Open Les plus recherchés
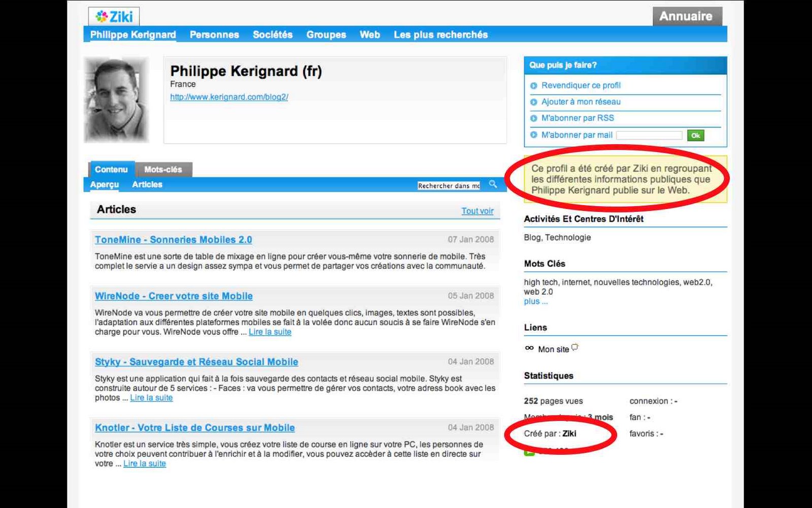The width and height of the screenshot is (812, 508). (x=441, y=35)
